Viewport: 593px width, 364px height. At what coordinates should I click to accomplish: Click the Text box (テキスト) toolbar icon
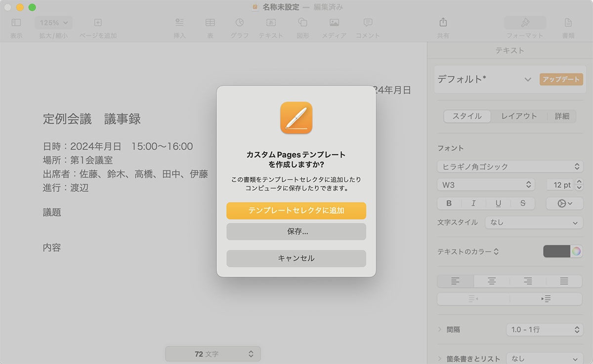(271, 23)
